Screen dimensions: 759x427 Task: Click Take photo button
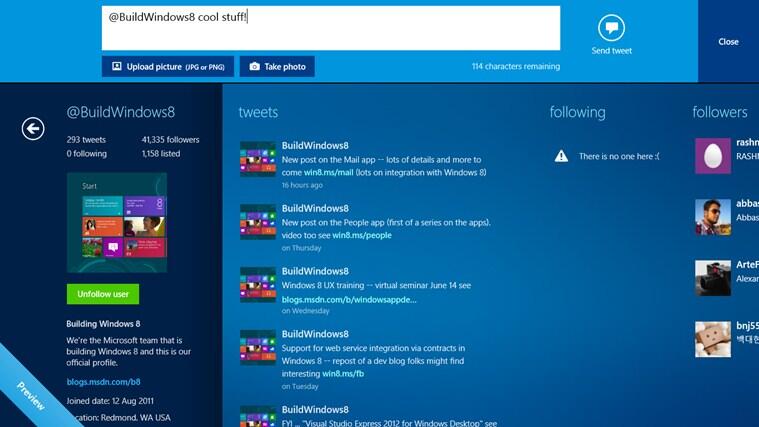point(277,66)
